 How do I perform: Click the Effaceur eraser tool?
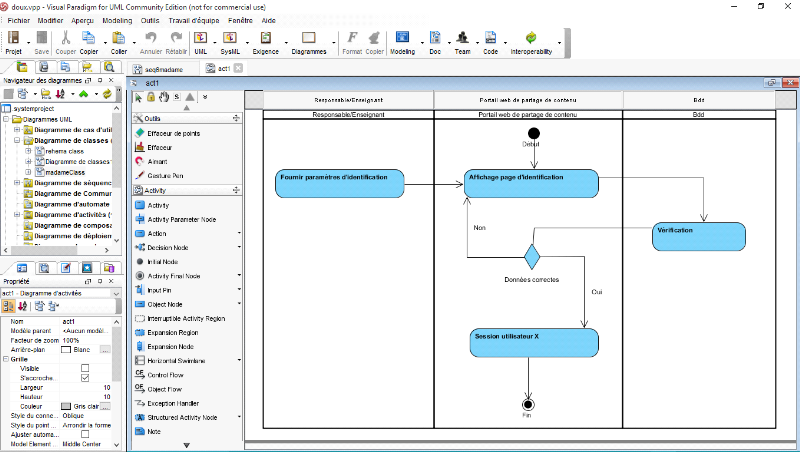tap(160, 146)
